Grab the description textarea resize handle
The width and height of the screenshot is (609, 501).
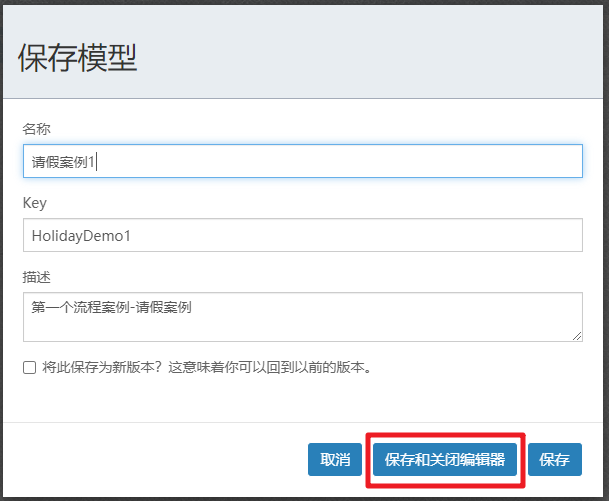(x=577, y=336)
